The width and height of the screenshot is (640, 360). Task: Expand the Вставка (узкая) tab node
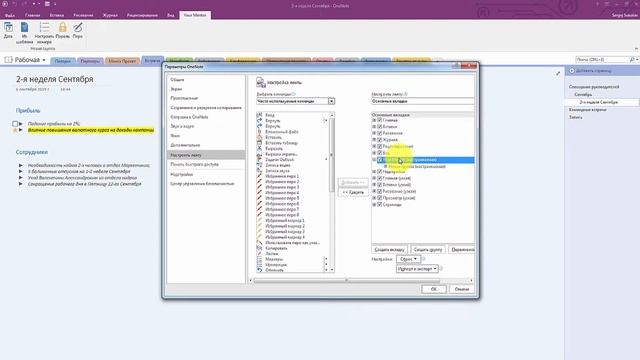(x=374, y=185)
